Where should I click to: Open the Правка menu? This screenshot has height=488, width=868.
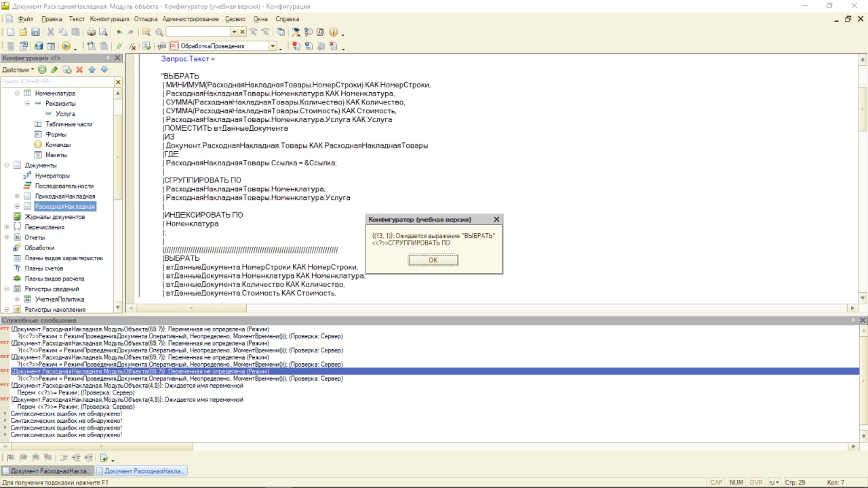pos(52,19)
